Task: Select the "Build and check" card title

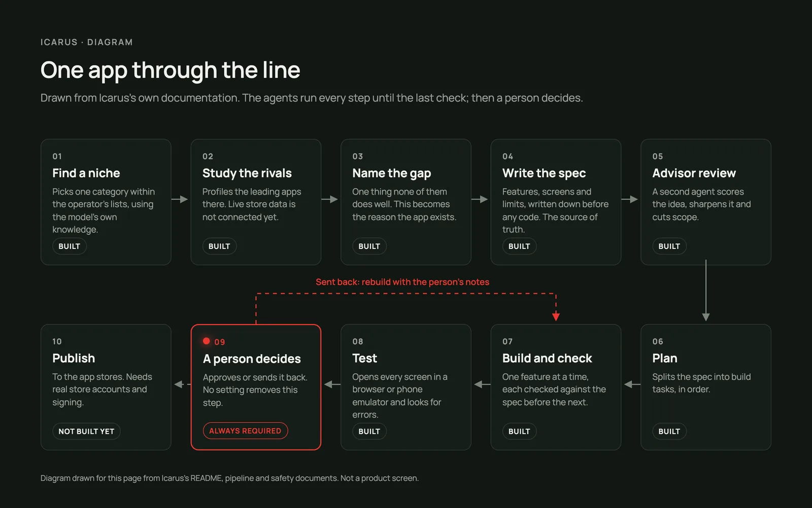Action: coord(547,358)
